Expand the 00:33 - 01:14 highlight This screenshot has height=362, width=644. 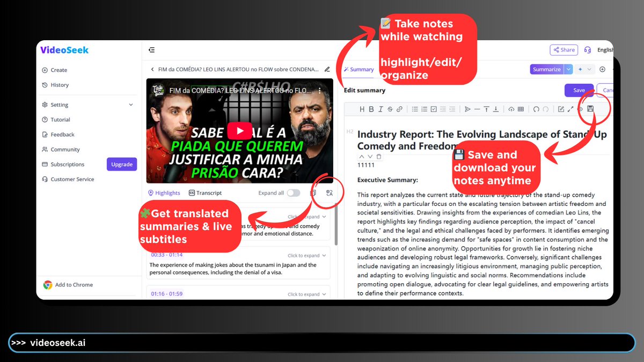coord(306,256)
